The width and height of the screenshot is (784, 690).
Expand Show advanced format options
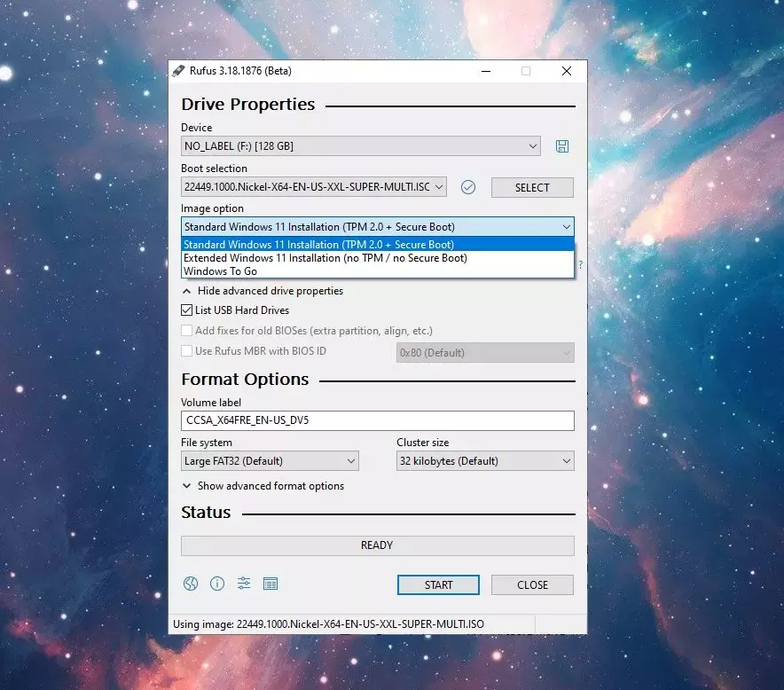pos(263,486)
